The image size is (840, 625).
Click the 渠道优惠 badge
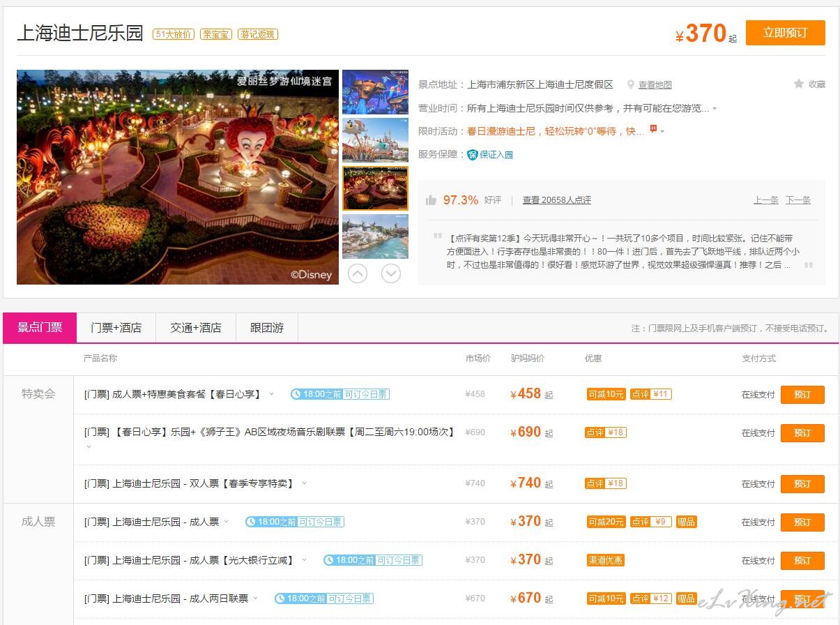(x=606, y=560)
